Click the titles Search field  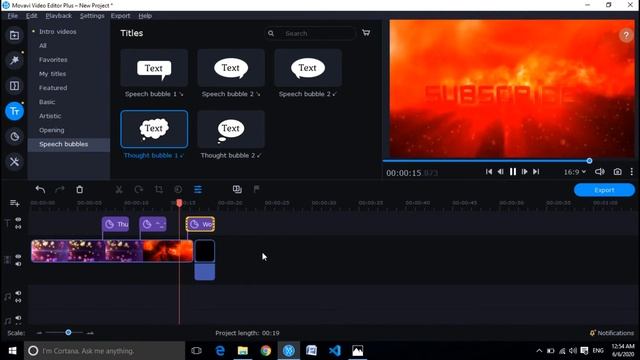click(310, 33)
